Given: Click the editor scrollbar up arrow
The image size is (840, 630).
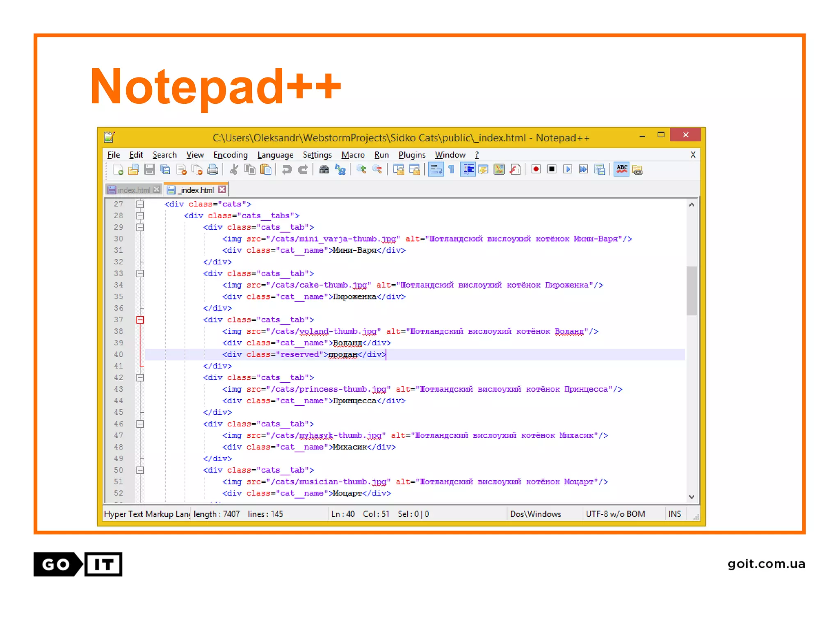Looking at the screenshot, I should tap(692, 204).
